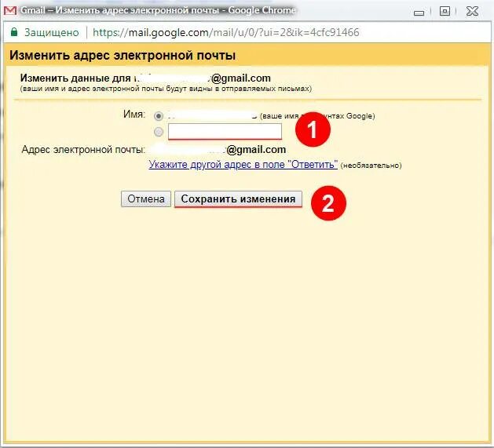Close the Gmail popup window
The width and height of the screenshot is (494, 448).
472,12
